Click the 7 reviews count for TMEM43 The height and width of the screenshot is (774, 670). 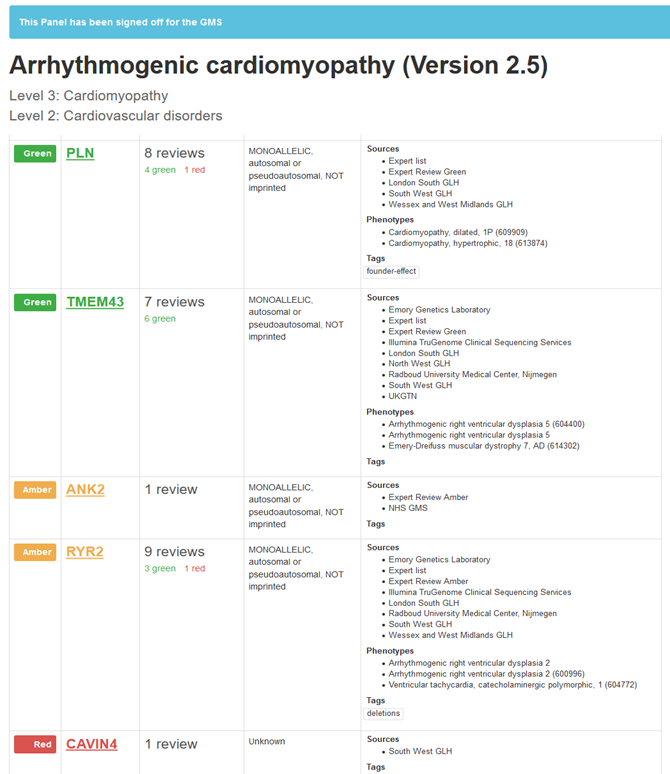pos(174,301)
